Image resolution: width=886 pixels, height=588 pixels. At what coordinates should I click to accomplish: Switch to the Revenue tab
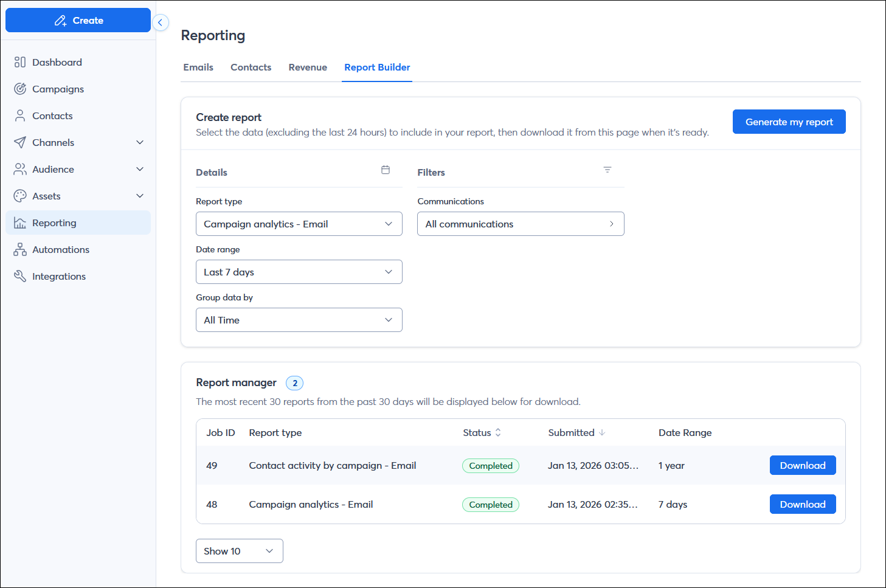pyautogui.click(x=308, y=67)
